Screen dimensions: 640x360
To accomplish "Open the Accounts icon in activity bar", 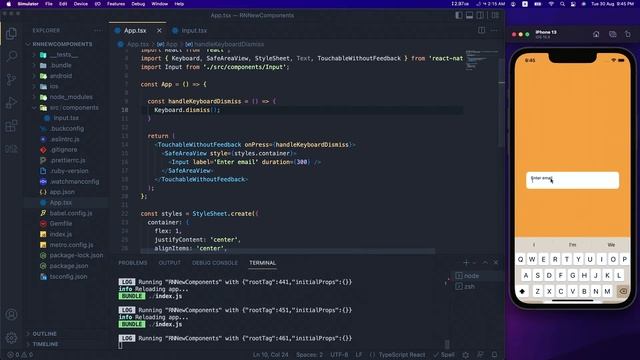I will pos(11,314).
